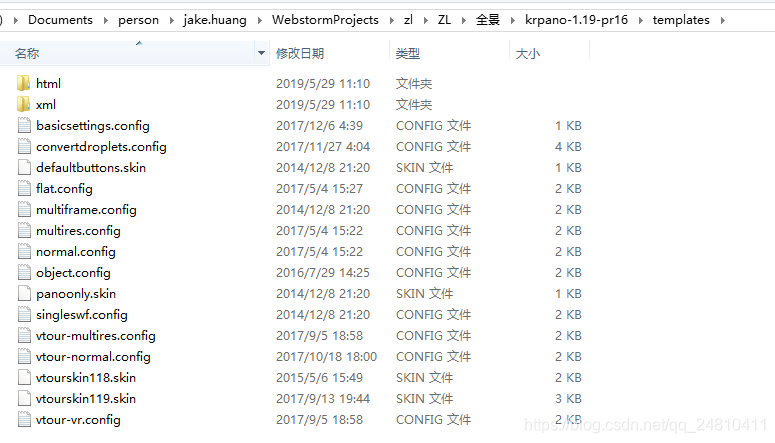Select the vtourskin119.skin file icon
The width and height of the screenshot is (775, 443).
24,399
